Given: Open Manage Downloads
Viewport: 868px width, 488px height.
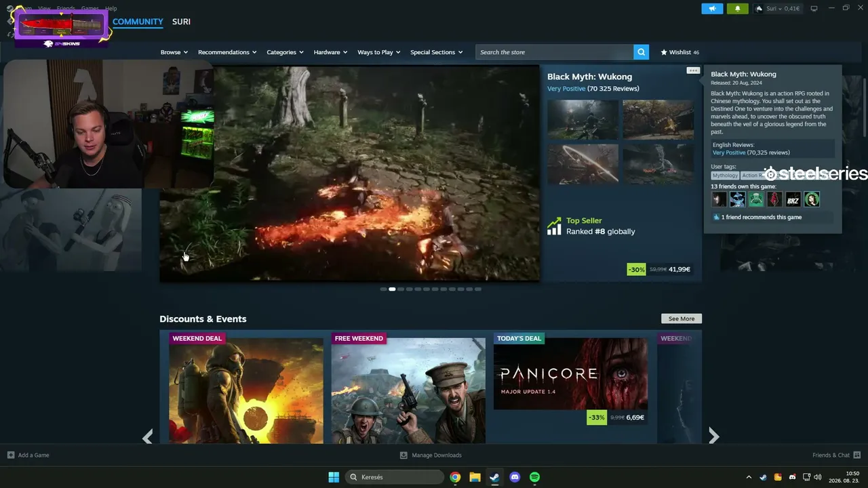Looking at the screenshot, I should pos(431,455).
